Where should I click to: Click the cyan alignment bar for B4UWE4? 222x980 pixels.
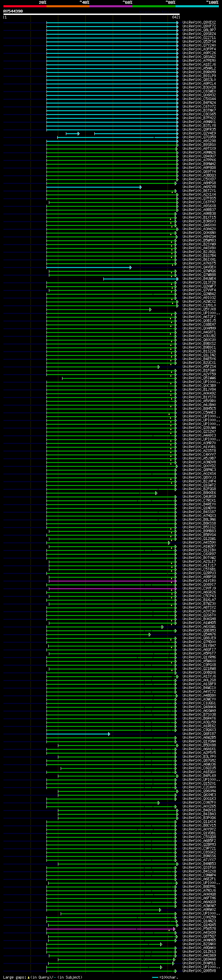[x=141, y=279]
